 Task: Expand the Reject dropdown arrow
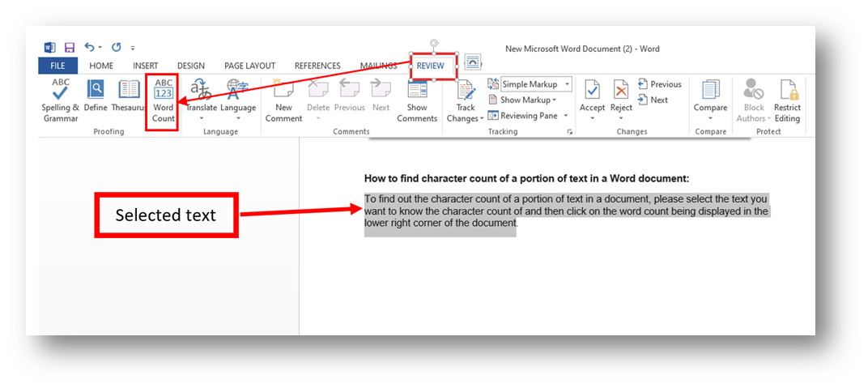point(621,118)
